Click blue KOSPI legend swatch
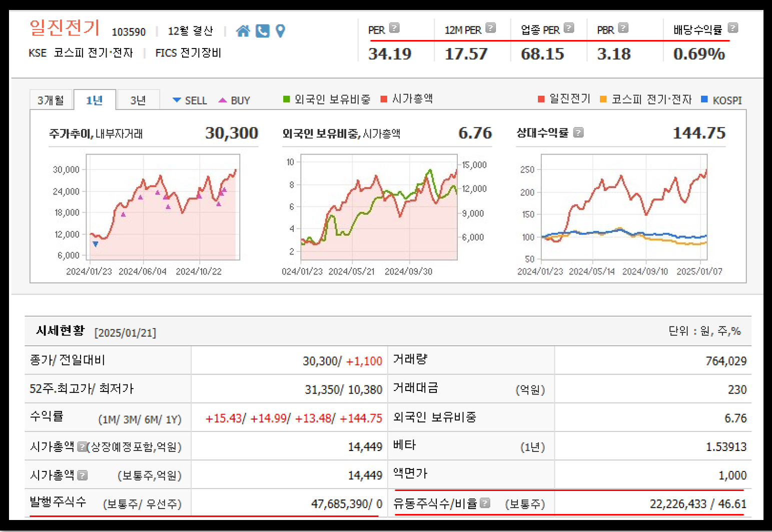The image size is (772, 532). pyautogui.click(x=704, y=99)
